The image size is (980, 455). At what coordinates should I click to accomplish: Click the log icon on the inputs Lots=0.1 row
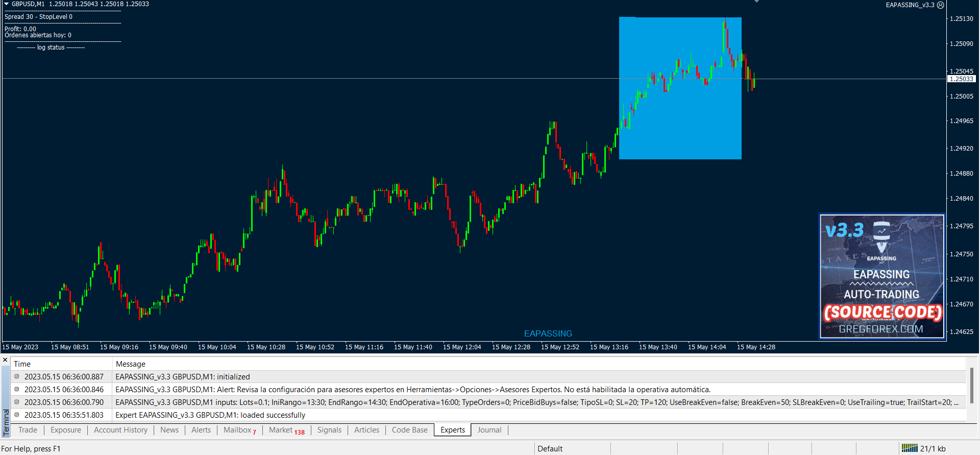click(x=17, y=402)
